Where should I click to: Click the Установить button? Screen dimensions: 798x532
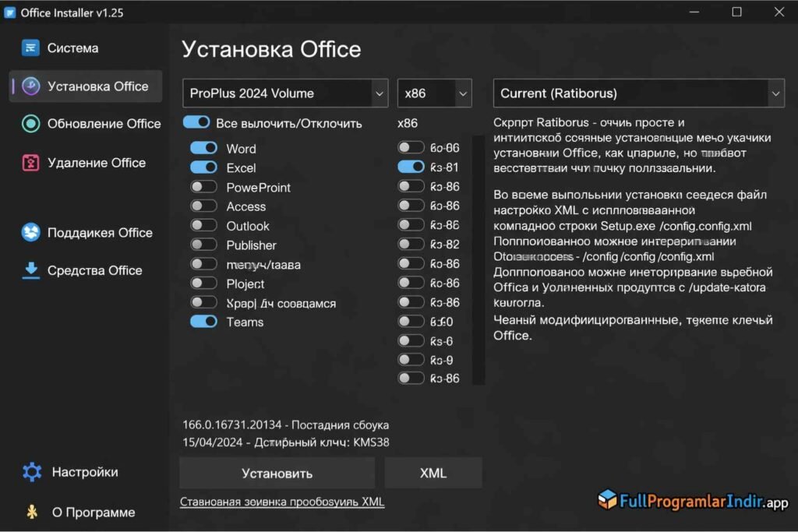coord(277,473)
